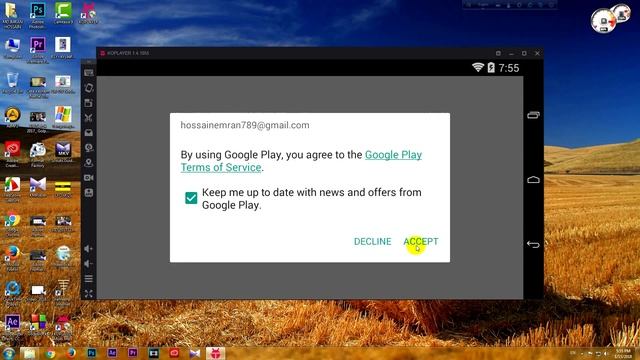Click the Wi-Fi icon in Android status bar
Screen dimensions: 640x360
tap(478, 67)
